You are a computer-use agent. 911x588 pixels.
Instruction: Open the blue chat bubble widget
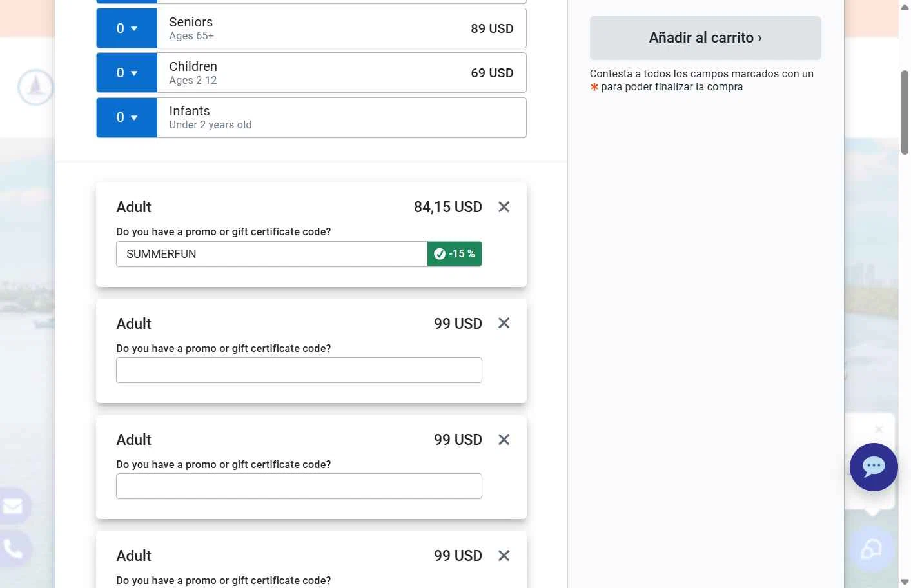coord(874,467)
